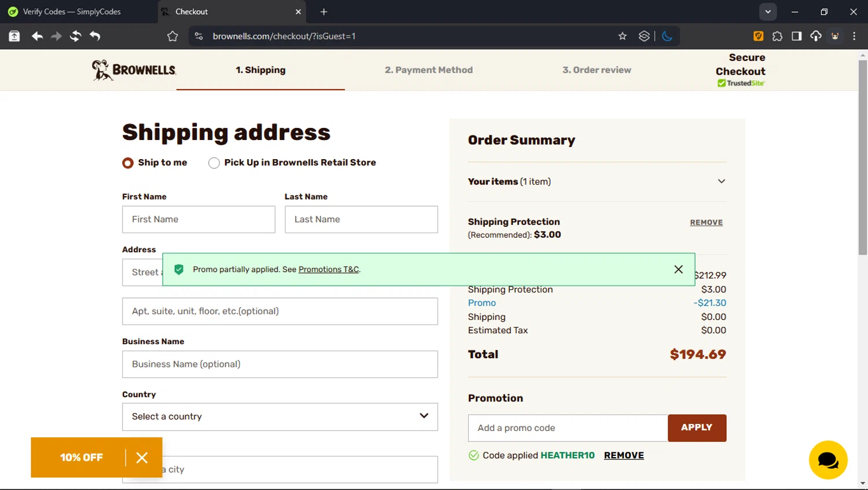Click the Brownells logo
868x490 pixels.
[134, 70]
